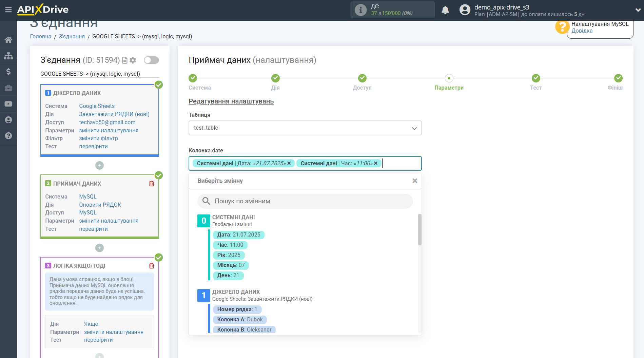The image size is (644, 358).
Task: Click Завантажити РЯДКИ (нові) action link
Action: coord(114,114)
